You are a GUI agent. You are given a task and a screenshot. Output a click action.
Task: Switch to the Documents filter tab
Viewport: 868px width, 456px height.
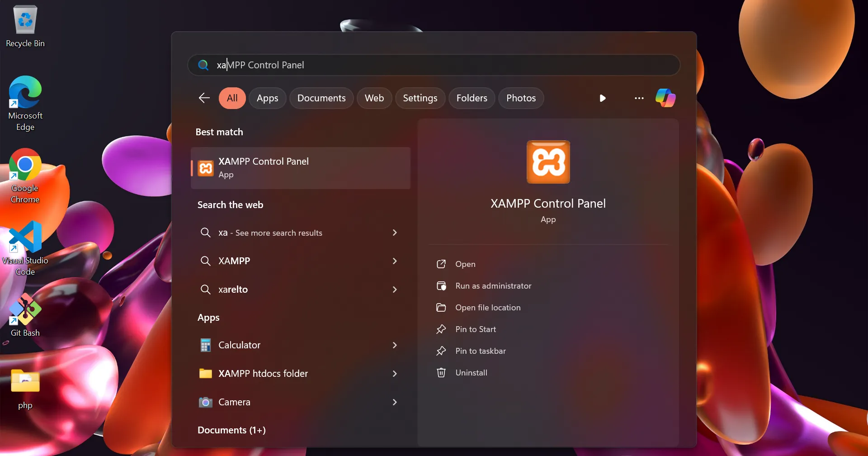pyautogui.click(x=321, y=98)
